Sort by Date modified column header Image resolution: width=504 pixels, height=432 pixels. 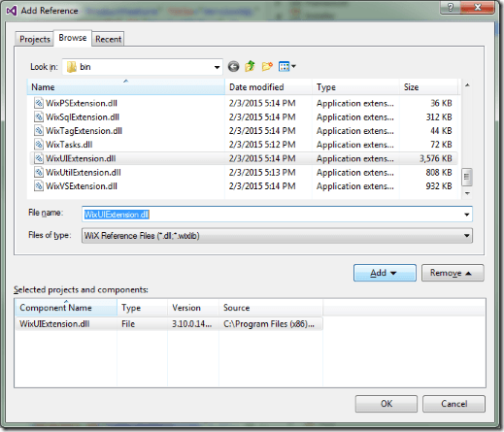coord(268,86)
